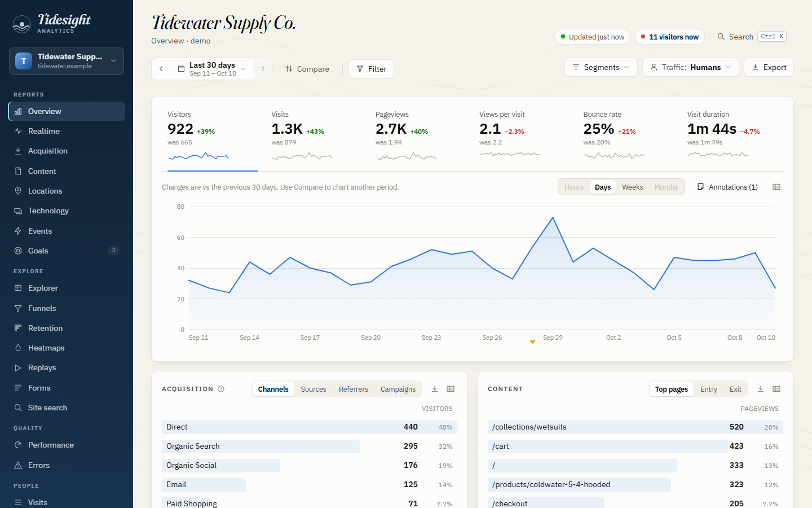Switch to Campaigns tab

tap(398, 389)
